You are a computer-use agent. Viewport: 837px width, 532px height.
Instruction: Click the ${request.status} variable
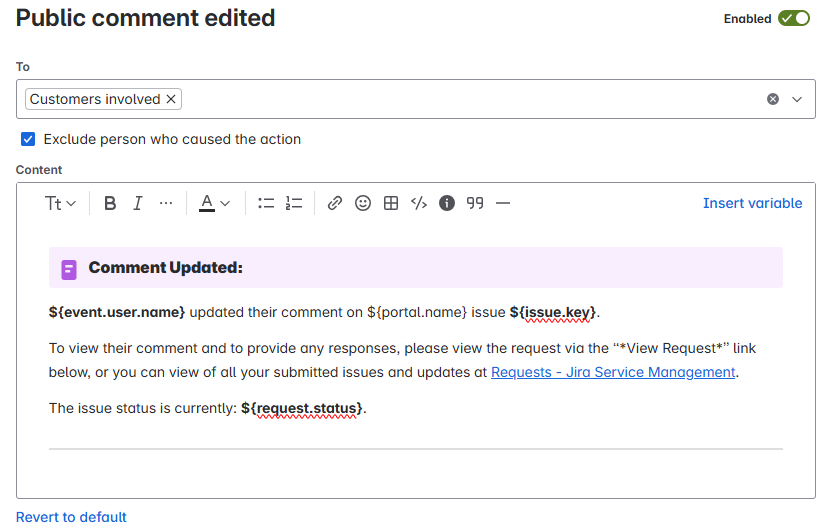[302, 408]
